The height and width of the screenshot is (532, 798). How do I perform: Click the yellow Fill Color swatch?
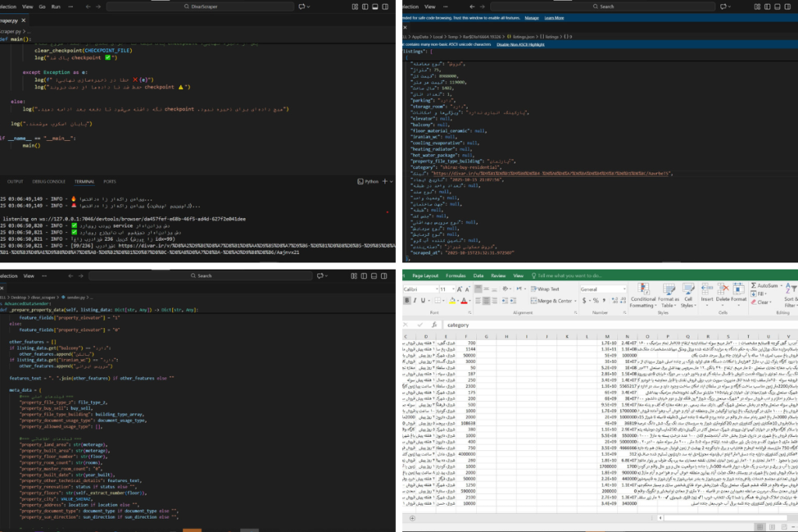coord(450,300)
